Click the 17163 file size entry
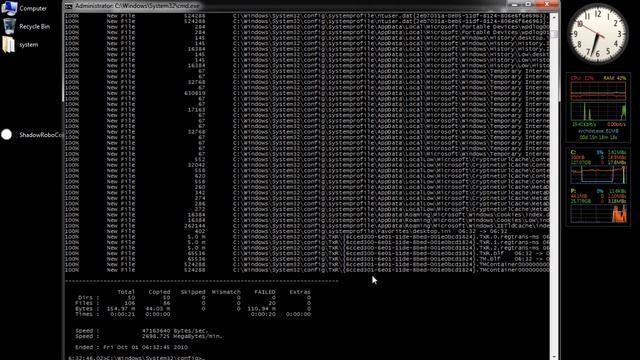 pos(196,110)
